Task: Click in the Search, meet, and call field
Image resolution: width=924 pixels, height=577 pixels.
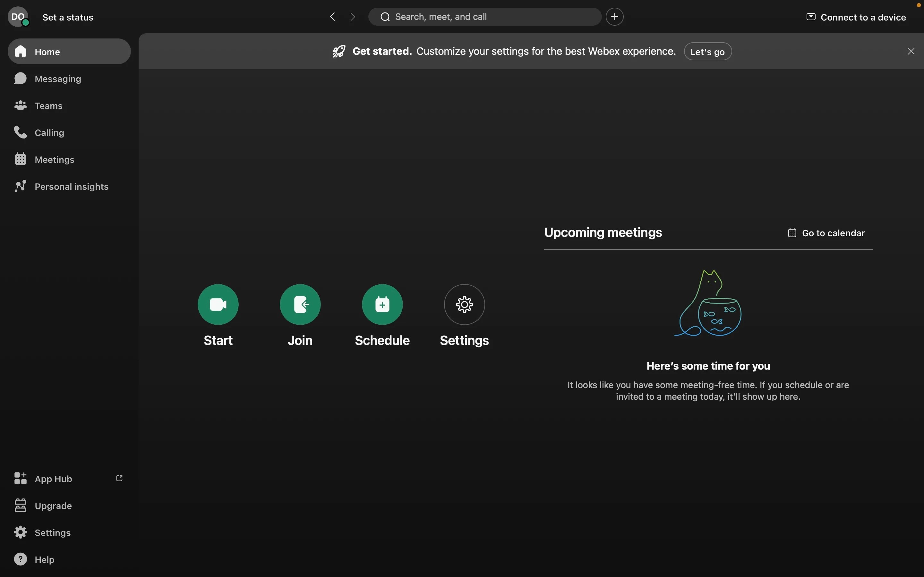Action: pos(485,17)
